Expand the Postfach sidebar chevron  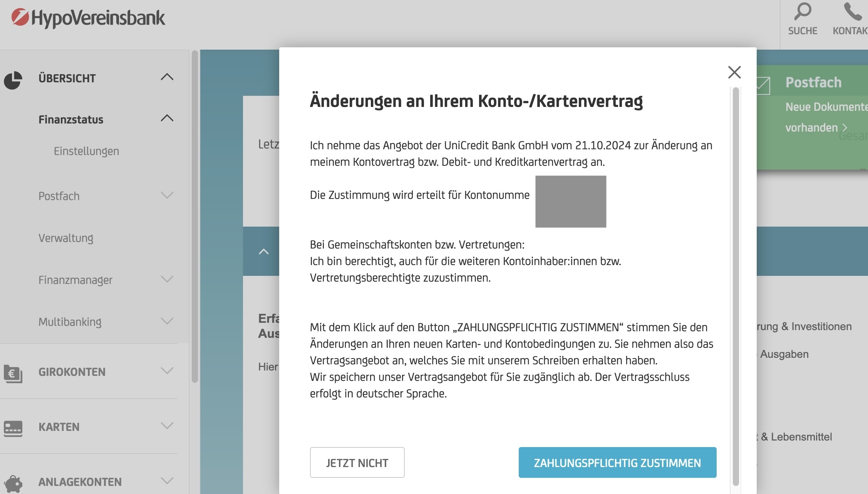coord(167,195)
